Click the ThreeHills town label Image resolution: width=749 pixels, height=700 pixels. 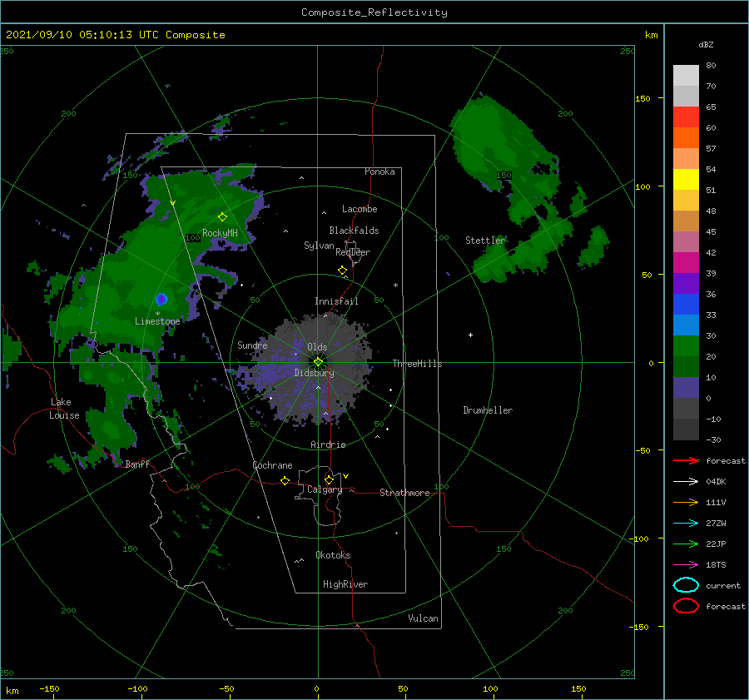[418, 364]
